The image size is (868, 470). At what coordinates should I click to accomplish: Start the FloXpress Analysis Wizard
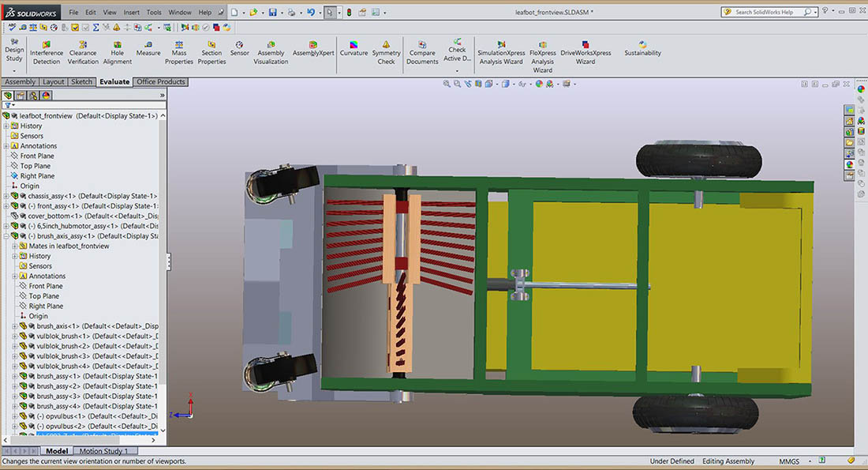tap(543, 57)
